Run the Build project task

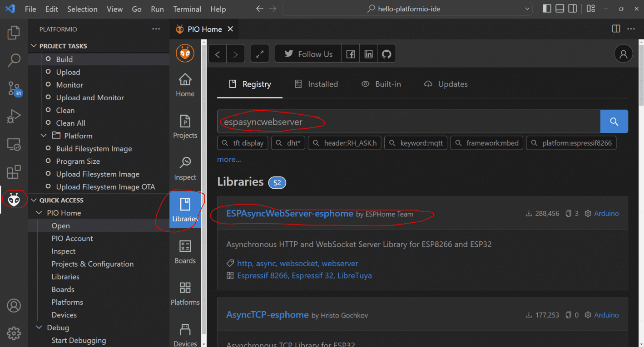64,59
